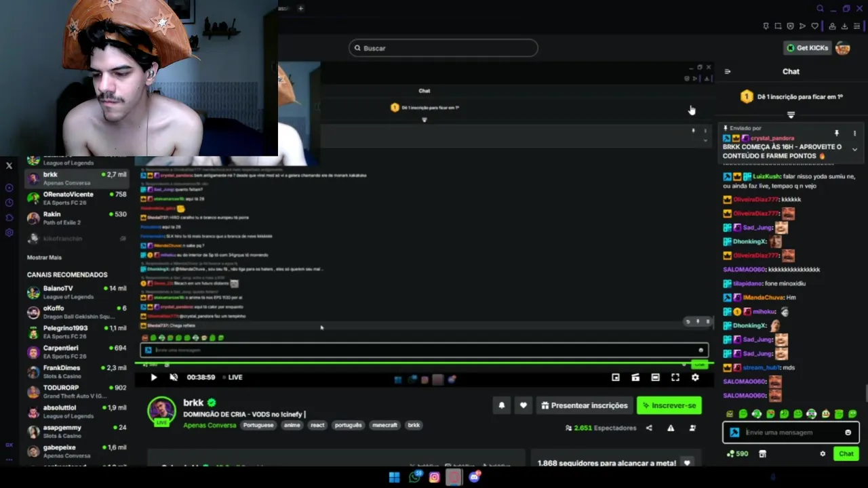The height and width of the screenshot is (488, 868).
Task: Open Discord from the taskbar
Action: [x=474, y=477]
